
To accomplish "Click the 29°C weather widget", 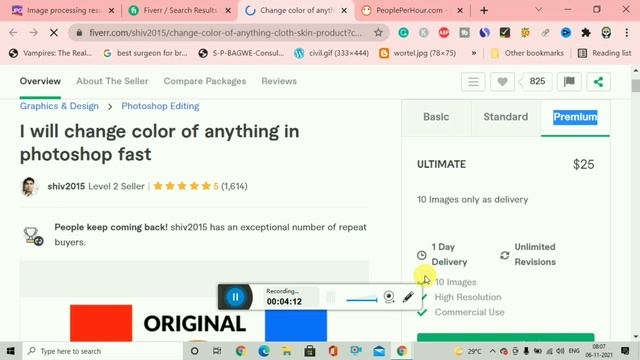I will (x=468, y=351).
